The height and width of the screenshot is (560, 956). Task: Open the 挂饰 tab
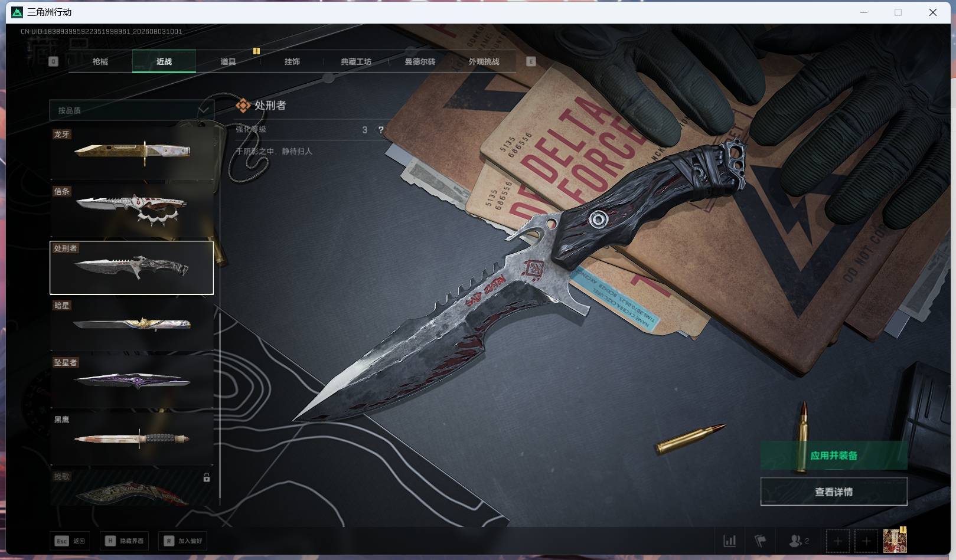[292, 61]
